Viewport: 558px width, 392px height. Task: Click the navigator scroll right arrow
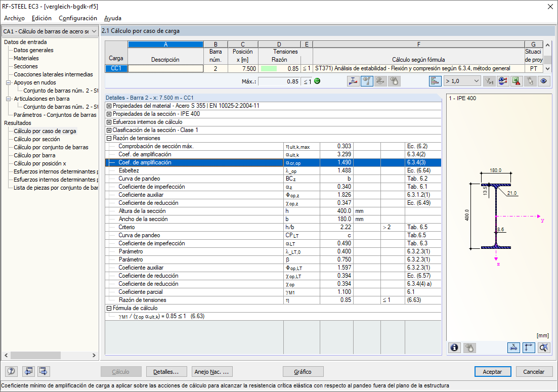94,356
